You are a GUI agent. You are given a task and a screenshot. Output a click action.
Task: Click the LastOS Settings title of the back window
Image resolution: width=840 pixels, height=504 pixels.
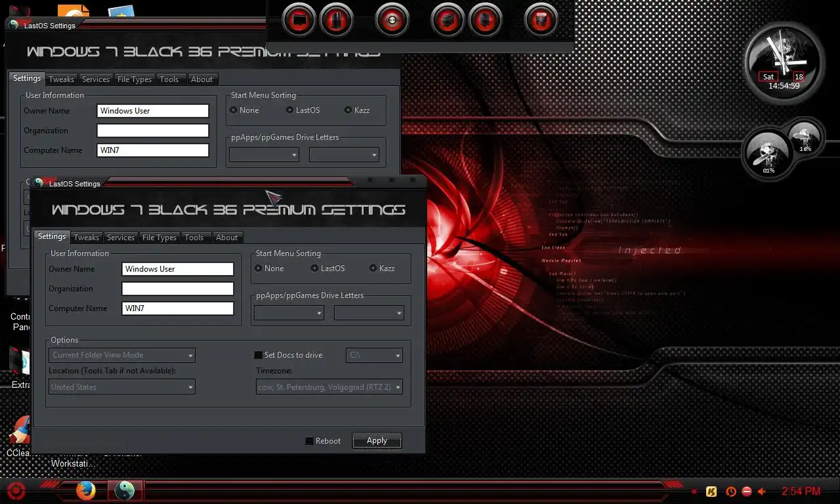50,26
